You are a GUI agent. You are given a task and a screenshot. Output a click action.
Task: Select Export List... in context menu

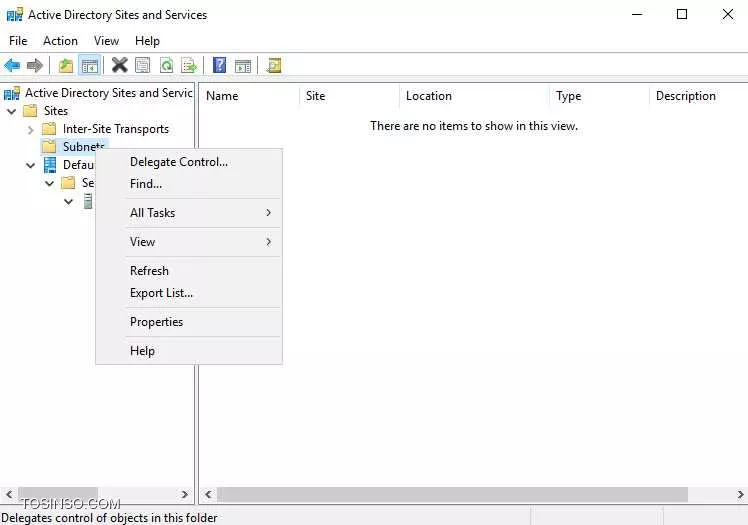pyautogui.click(x=189, y=293)
